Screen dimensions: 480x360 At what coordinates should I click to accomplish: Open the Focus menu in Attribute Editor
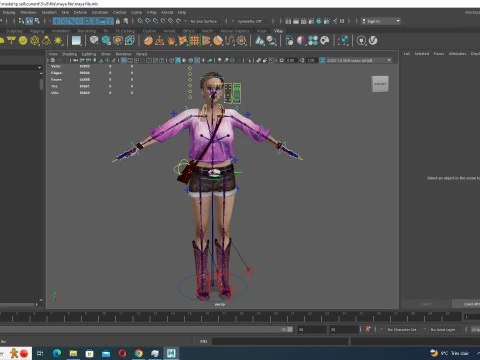(x=439, y=54)
